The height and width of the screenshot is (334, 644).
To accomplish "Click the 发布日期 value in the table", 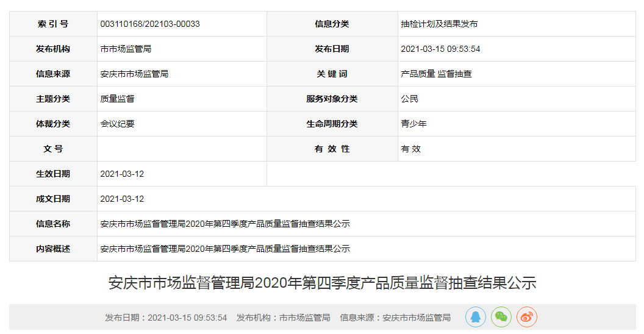I will [440, 49].
